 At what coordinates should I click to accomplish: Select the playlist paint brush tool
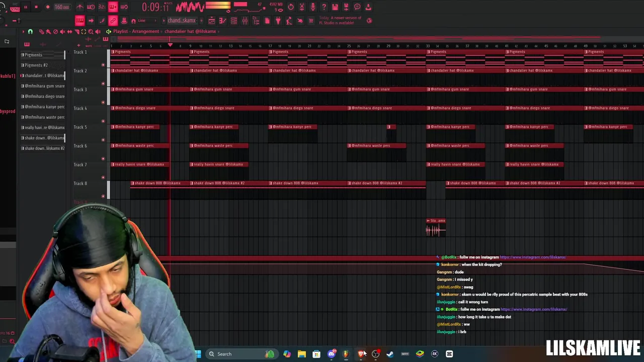(x=48, y=31)
